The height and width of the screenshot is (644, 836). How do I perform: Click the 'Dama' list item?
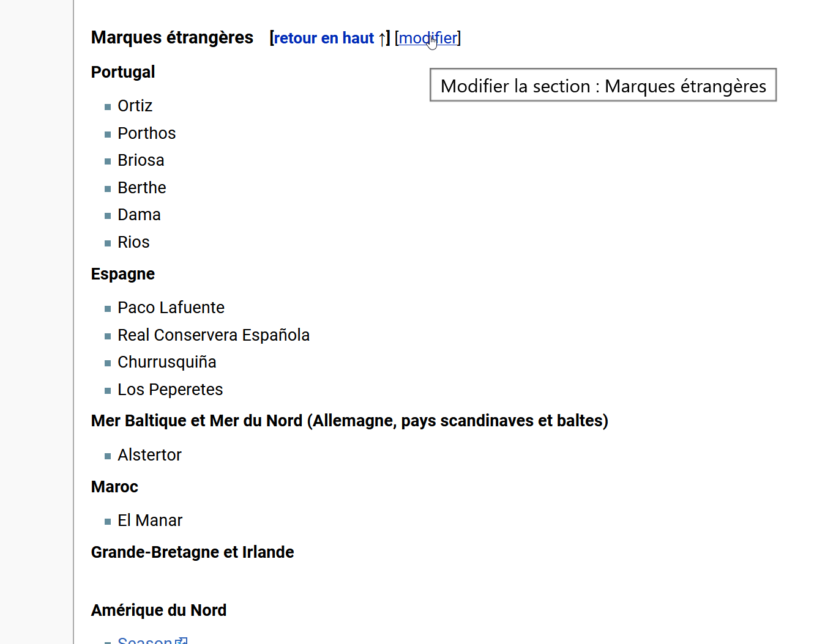139,215
